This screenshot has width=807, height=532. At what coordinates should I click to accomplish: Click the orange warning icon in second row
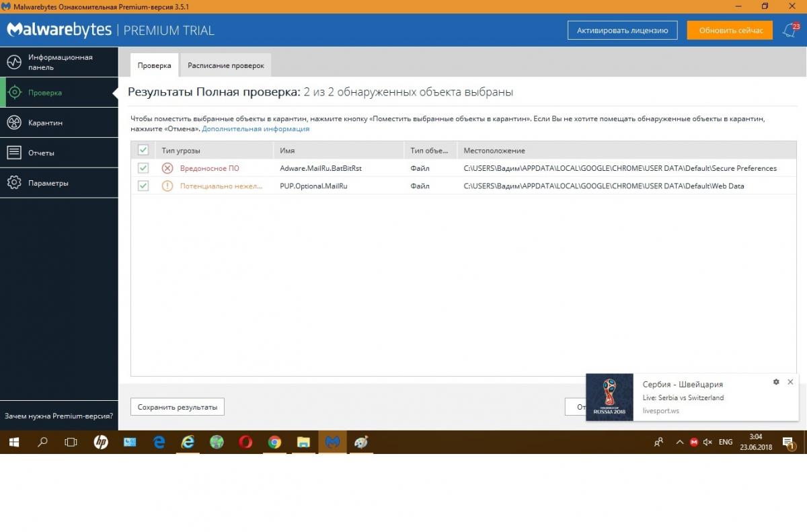(167, 186)
